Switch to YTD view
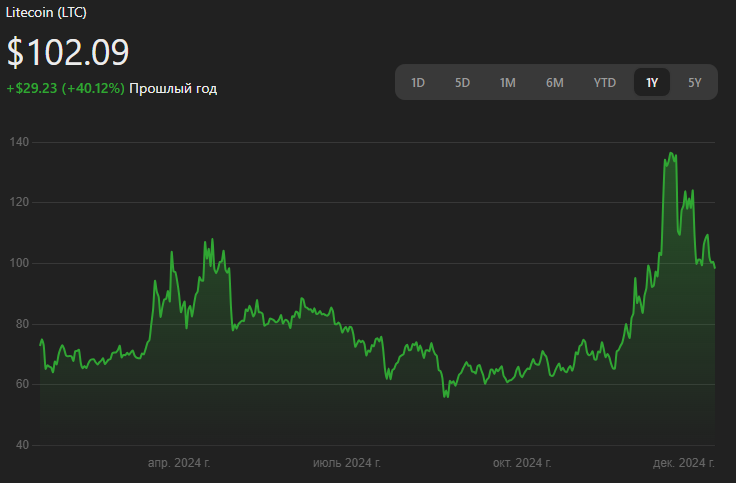Viewport: 736px width, 483px height. click(605, 83)
